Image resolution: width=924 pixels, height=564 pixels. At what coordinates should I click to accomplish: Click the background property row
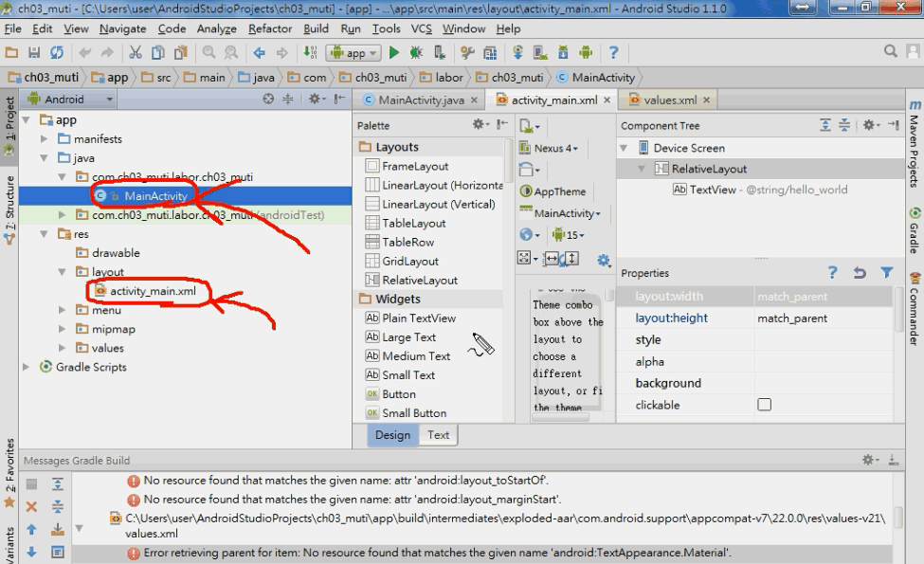click(754, 383)
